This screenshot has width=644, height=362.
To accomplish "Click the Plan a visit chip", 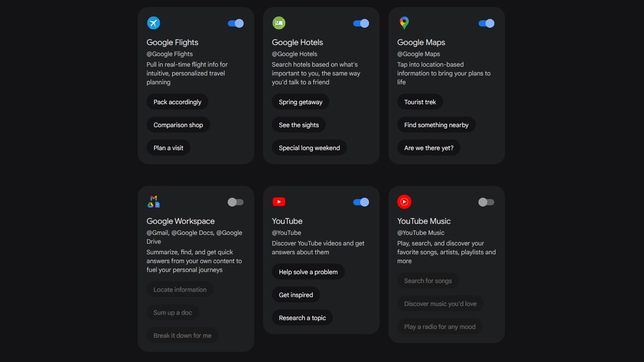I will pyautogui.click(x=168, y=148).
